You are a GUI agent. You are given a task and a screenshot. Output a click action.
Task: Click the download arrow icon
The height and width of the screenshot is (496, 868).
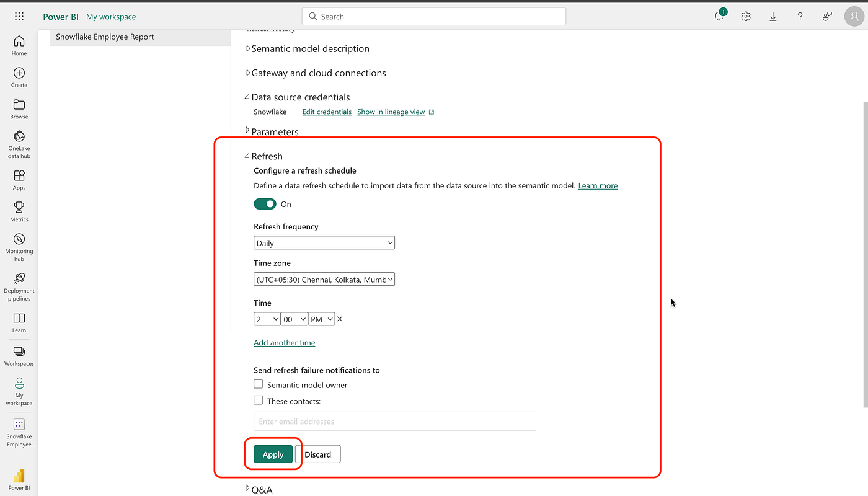point(773,17)
